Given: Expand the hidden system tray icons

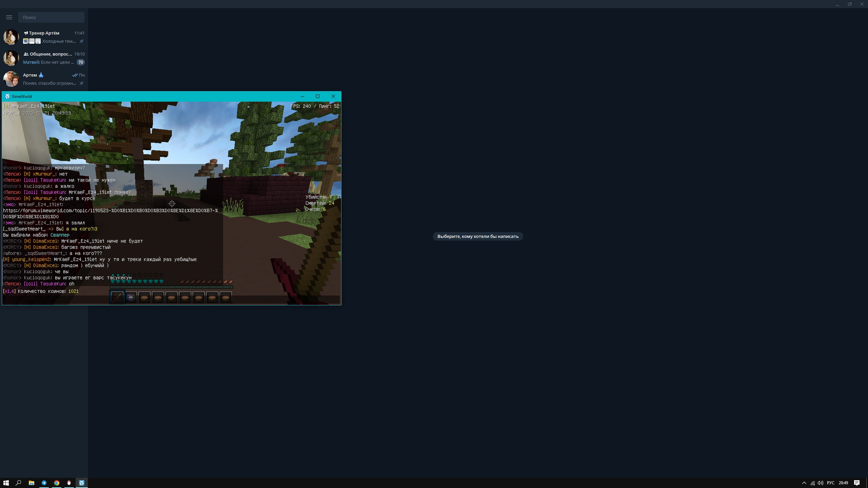Looking at the screenshot, I should coord(804,483).
